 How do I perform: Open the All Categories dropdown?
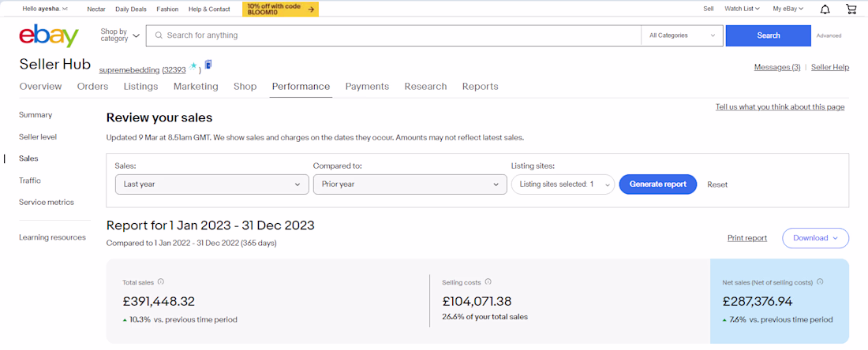coord(682,35)
